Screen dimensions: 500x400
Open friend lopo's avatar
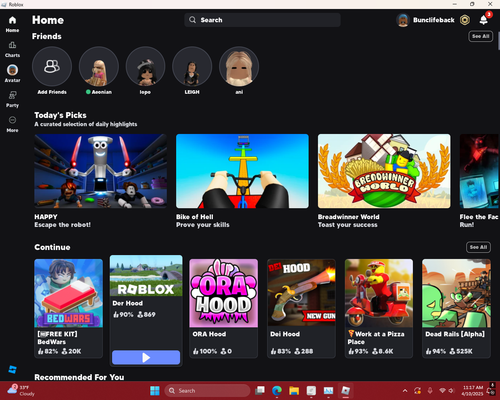click(x=145, y=66)
